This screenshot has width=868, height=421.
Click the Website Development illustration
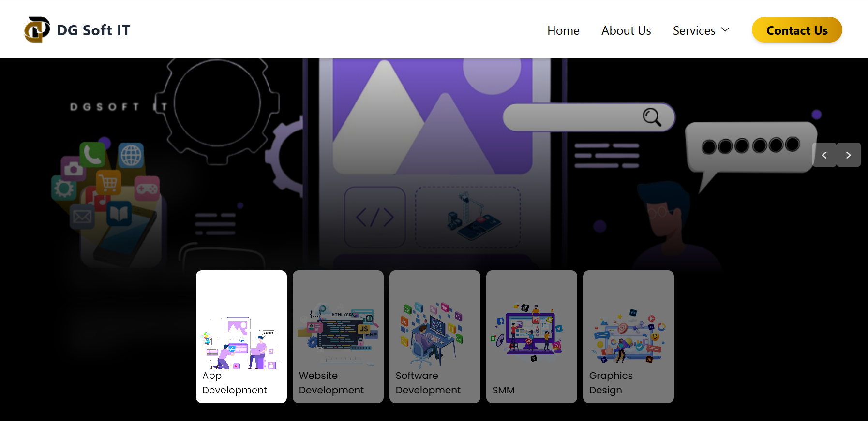[x=338, y=334]
